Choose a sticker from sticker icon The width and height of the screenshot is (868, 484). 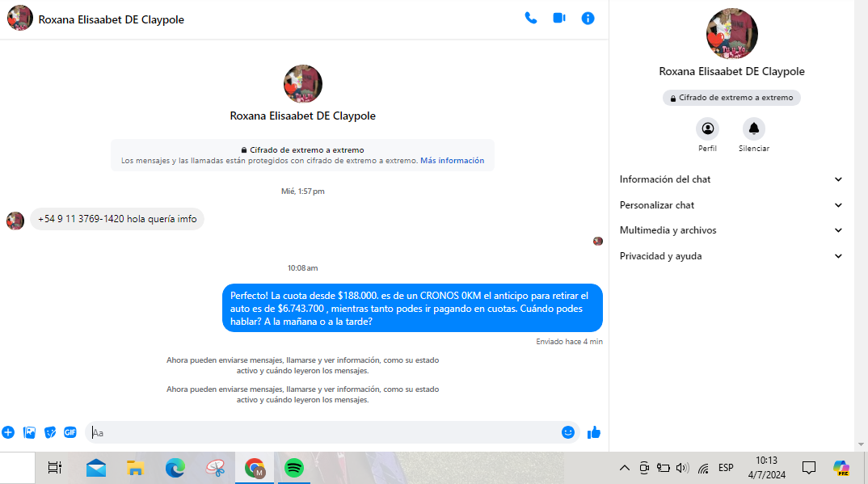(50, 432)
